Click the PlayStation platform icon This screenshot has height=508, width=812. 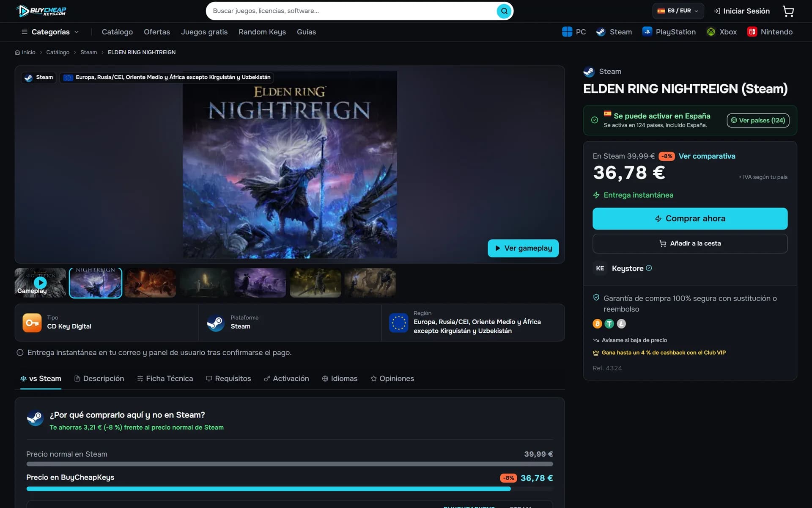[x=647, y=32]
